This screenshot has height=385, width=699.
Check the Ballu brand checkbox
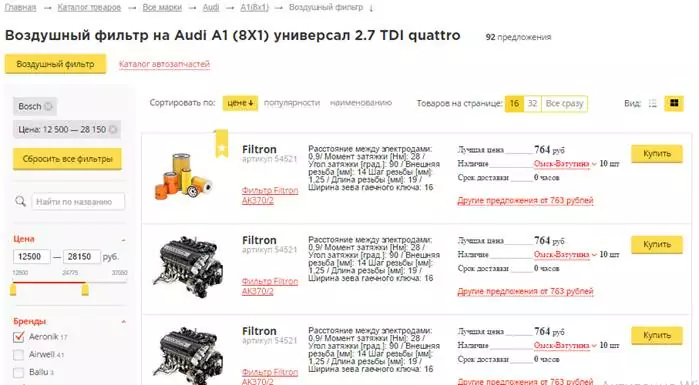[x=18, y=373]
